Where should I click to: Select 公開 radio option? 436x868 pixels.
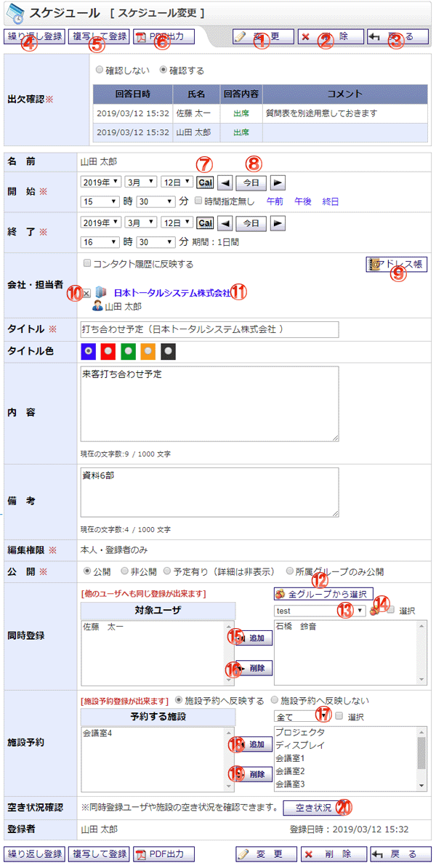(x=86, y=571)
